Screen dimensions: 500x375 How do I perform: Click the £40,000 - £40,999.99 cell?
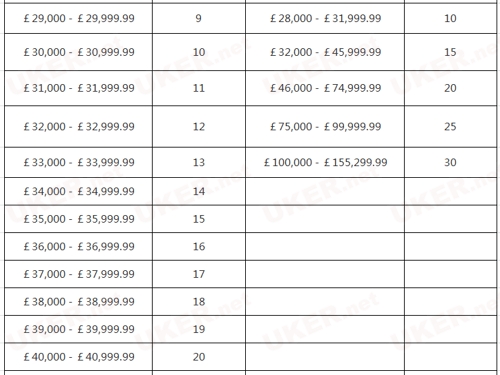(79, 357)
